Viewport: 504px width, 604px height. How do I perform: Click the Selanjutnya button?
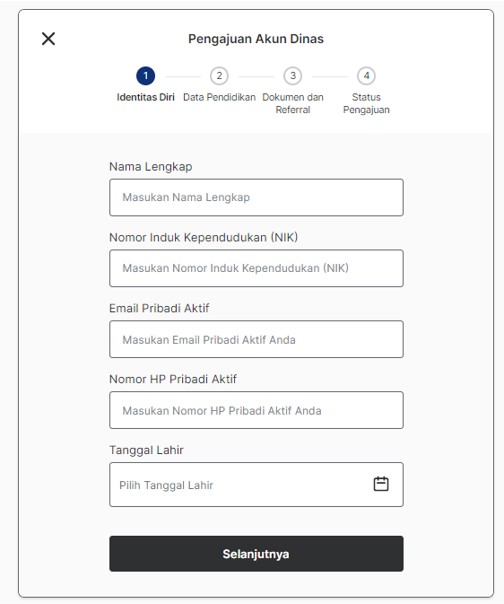tap(256, 554)
